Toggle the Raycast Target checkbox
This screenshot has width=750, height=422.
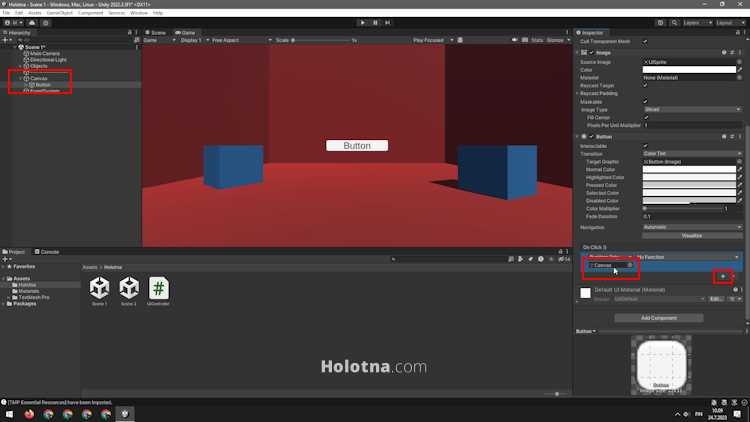tap(645, 85)
